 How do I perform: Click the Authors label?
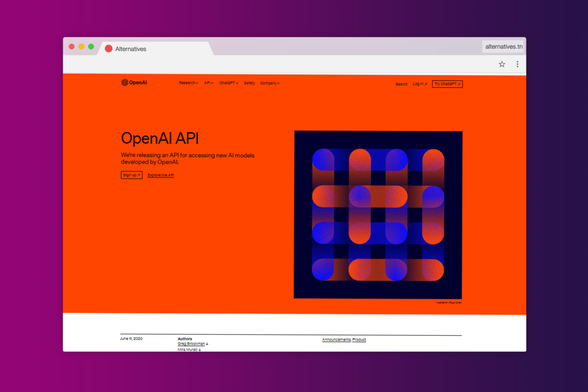[185, 339]
